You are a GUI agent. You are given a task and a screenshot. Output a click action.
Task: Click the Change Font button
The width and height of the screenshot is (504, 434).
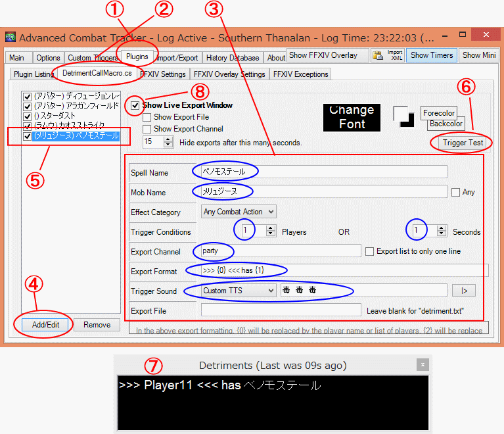point(352,118)
